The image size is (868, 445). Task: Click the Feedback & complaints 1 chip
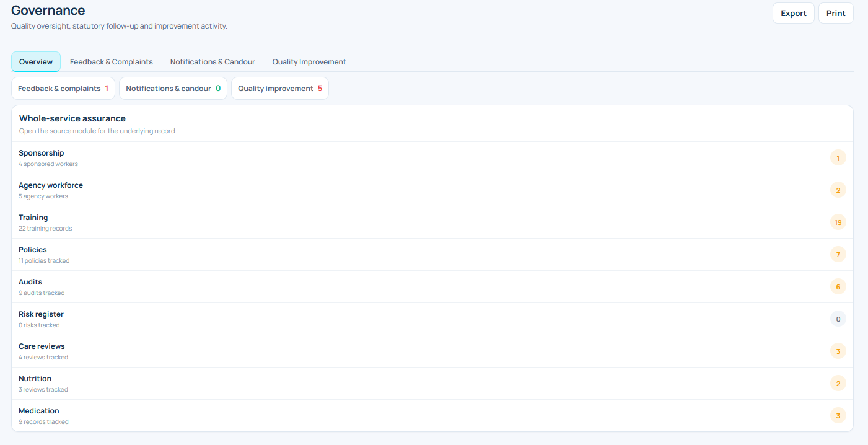coord(63,89)
